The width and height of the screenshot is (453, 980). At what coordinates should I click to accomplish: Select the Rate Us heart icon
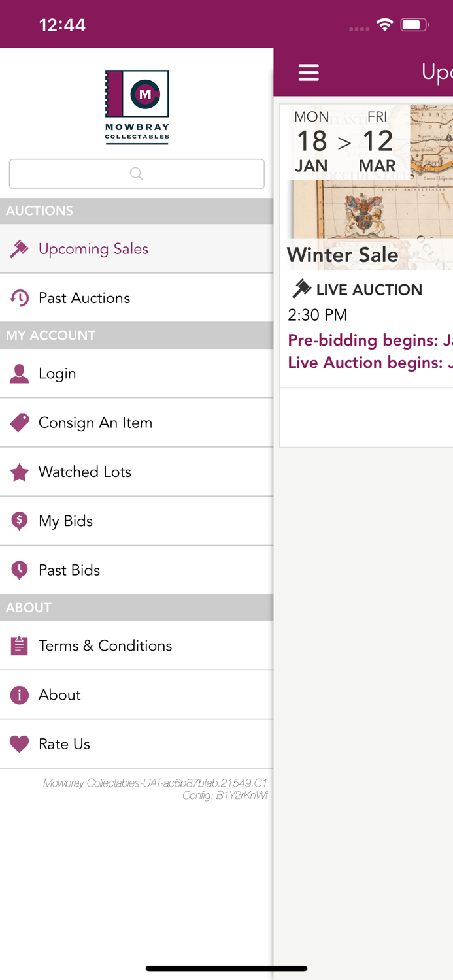point(20,743)
